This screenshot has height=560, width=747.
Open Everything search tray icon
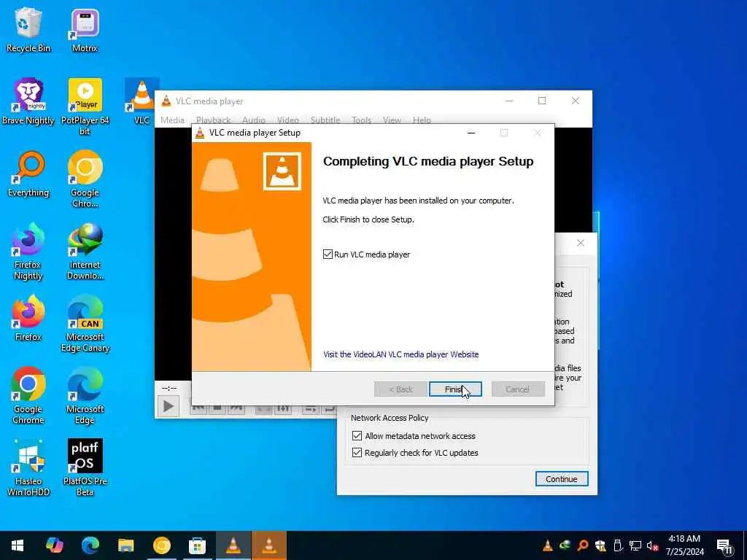(582, 545)
